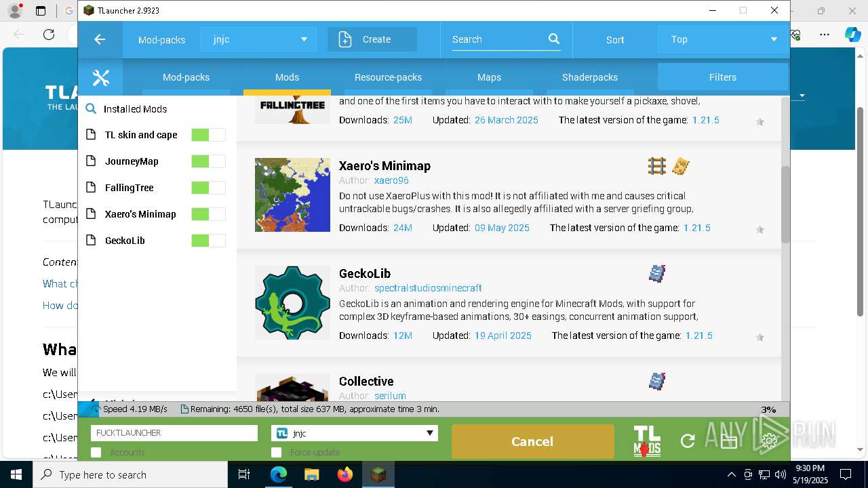The height and width of the screenshot is (488, 868).
Task: Click the rail category icon on Xaero's Minimap
Action: (x=657, y=166)
